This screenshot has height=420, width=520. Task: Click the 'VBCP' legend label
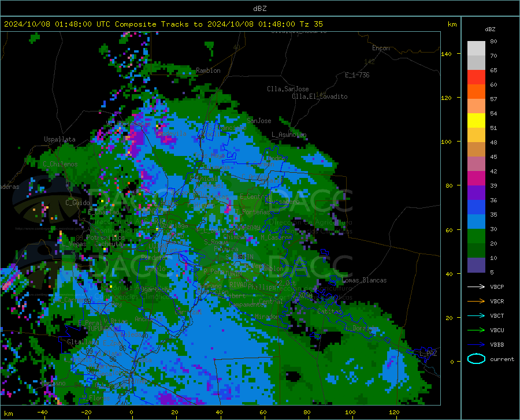coord(497,287)
